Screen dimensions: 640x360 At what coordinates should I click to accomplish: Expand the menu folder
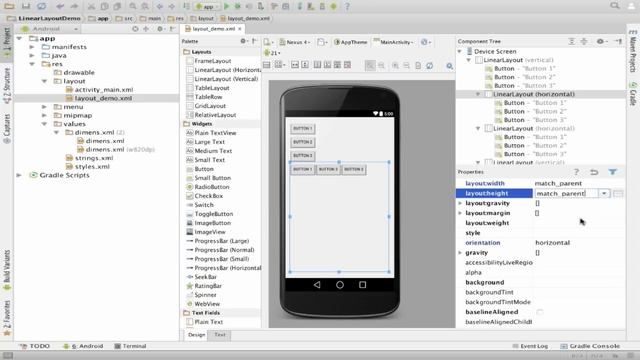(44, 107)
